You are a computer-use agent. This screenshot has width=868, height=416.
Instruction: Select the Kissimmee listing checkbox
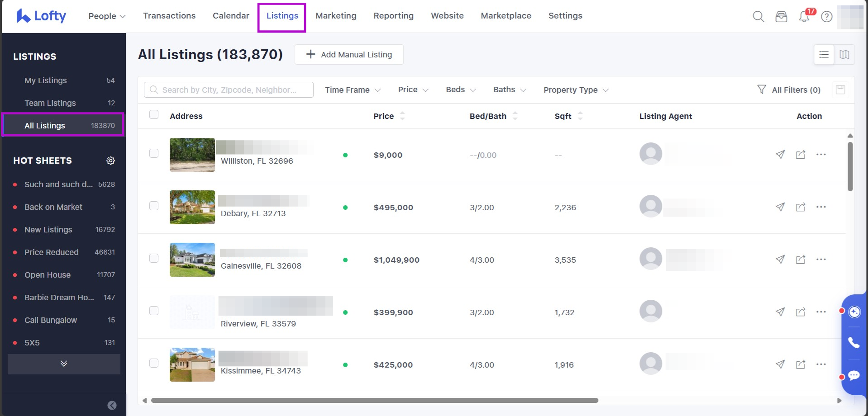pyautogui.click(x=154, y=363)
